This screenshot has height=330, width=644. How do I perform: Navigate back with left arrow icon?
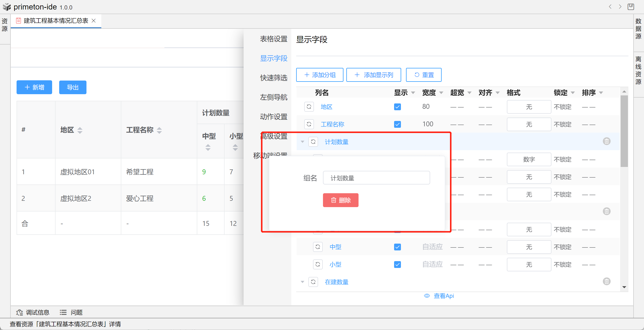(610, 7)
